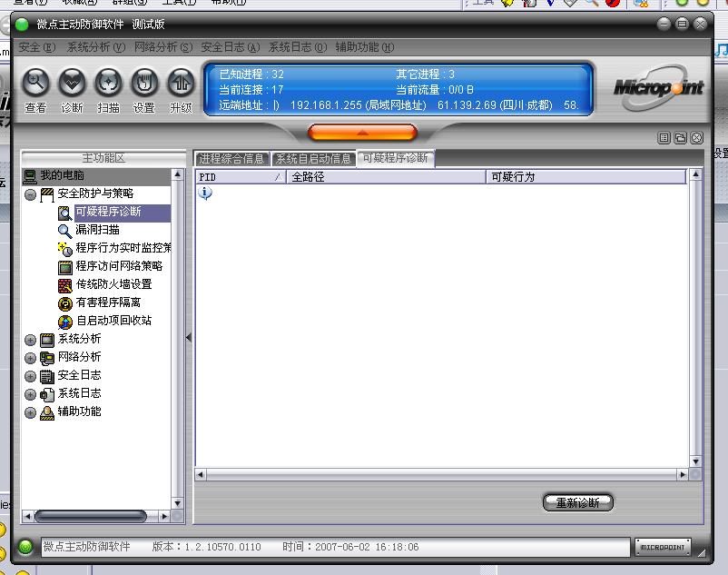Select the 可疑程序诊断 tab
Viewport: 728px width, 575px height.
pos(395,158)
